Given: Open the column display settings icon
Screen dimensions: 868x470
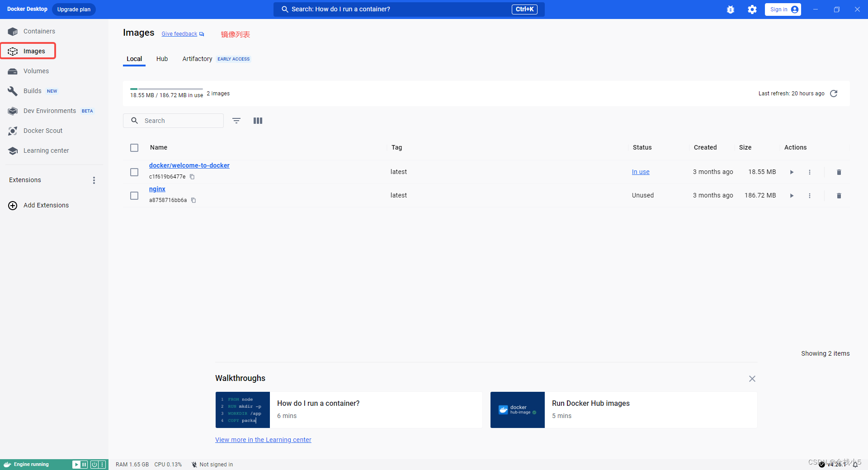Looking at the screenshot, I should click(x=258, y=121).
